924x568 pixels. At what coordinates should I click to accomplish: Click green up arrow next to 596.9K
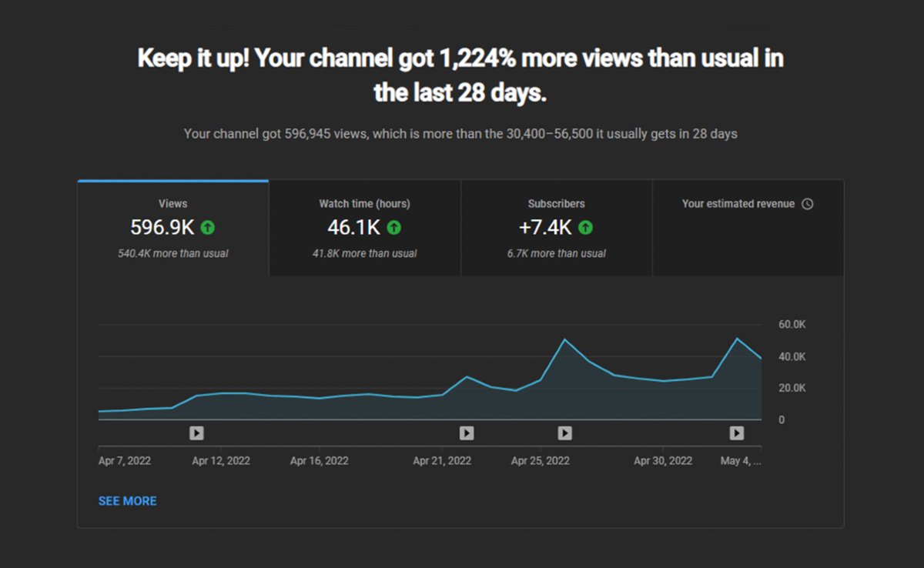tap(208, 228)
